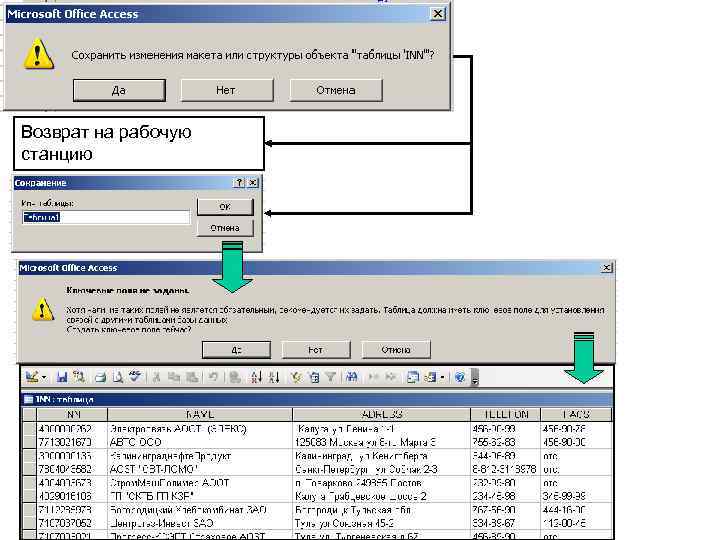Click the File Search toolbar icon

tap(79, 377)
